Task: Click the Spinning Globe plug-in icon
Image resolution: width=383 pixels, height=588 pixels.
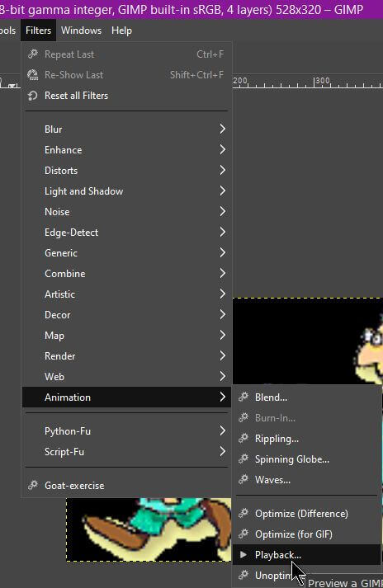Action: (244, 459)
